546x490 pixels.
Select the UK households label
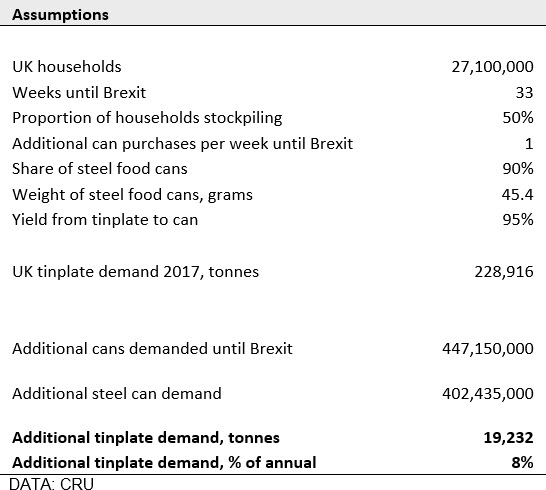(67, 67)
